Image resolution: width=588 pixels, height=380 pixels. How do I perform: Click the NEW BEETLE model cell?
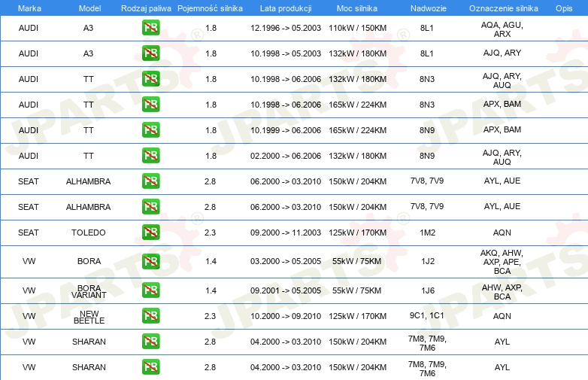click(89, 317)
